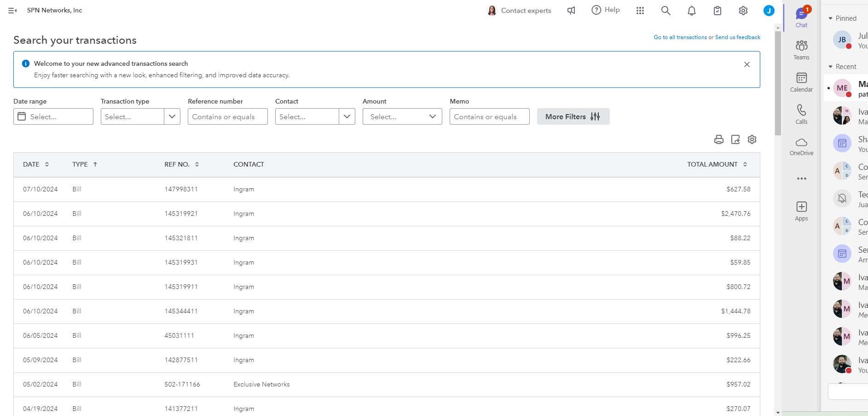
Task: Click the 07/10/2024 date cell
Action: [x=41, y=190]
